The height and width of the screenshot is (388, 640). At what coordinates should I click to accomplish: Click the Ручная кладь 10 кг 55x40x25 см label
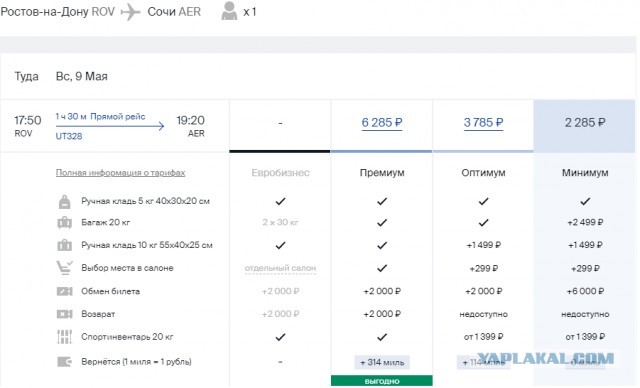(147, 246)
